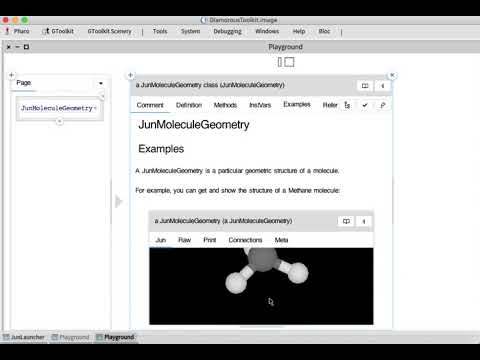The width and height of the screenshot is (480, 360).
Task: Click plus icon above the inspector pane
Action: 130,75
